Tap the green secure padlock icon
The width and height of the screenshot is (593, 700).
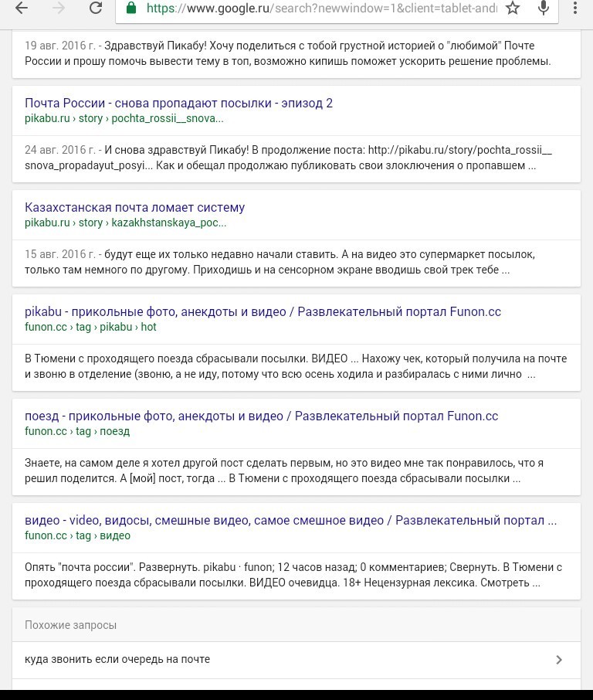[131, 8]
